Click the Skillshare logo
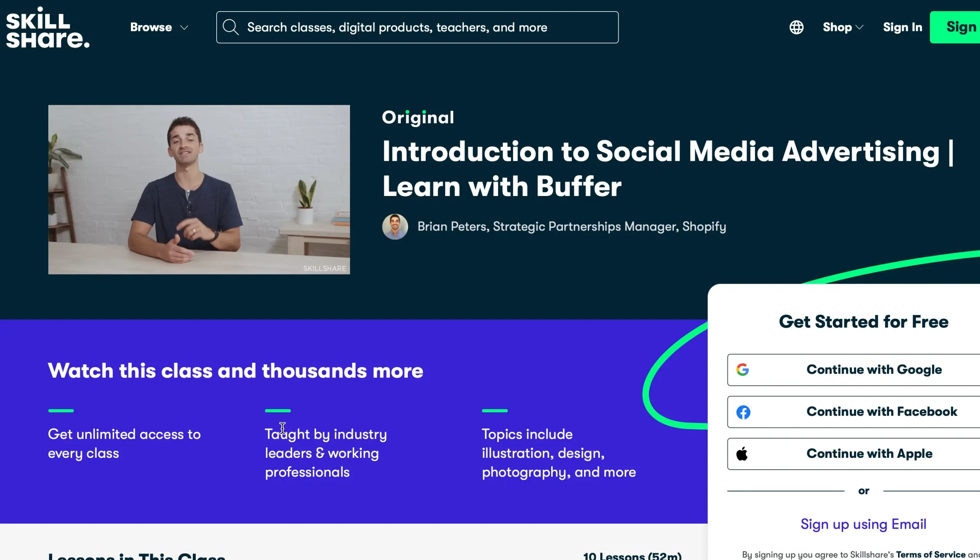The height and width of the screenshot is (560, 980). pos(48,28)
